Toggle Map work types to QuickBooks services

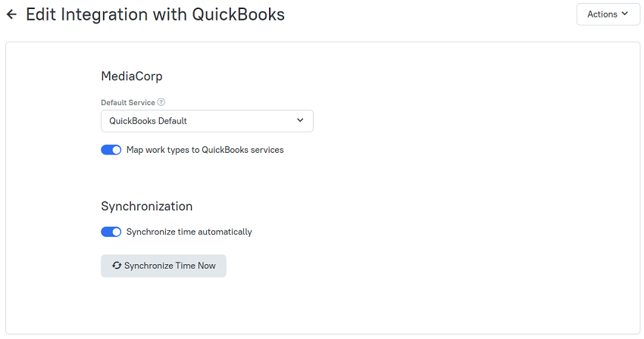[x=111, y=150]
